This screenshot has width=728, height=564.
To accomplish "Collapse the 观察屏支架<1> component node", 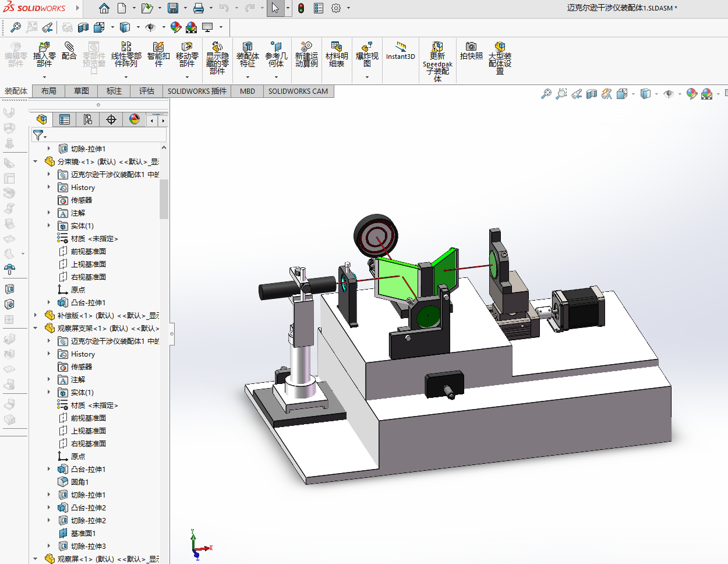I will (36, 328).
